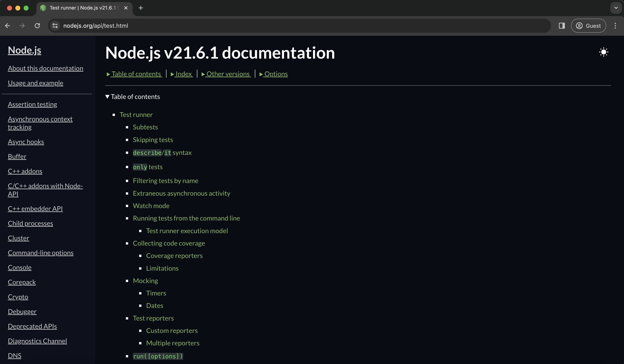
Task: Jump to only tests section
Action: pyautogui.click(x=148, y=167)
